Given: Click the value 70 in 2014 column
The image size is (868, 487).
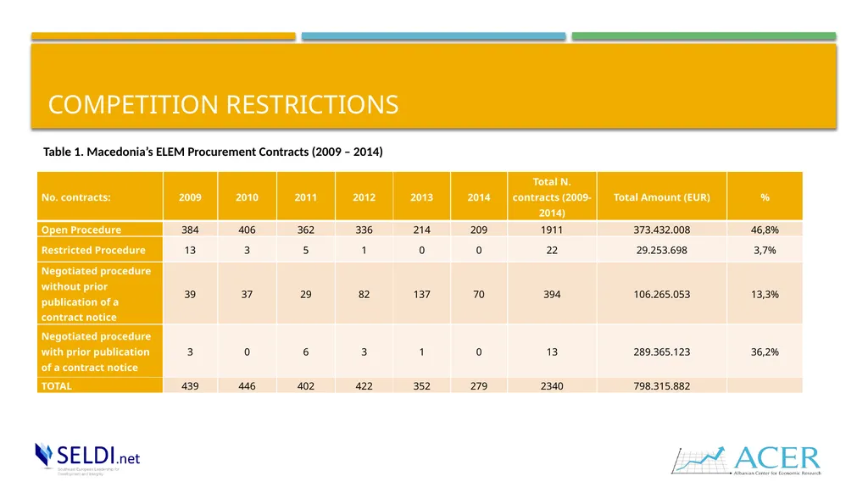Looking at the screenshot, I should coord(479,295).
